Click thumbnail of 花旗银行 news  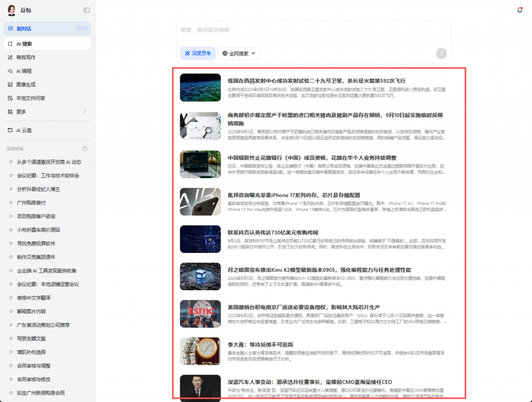coord(200,164)
